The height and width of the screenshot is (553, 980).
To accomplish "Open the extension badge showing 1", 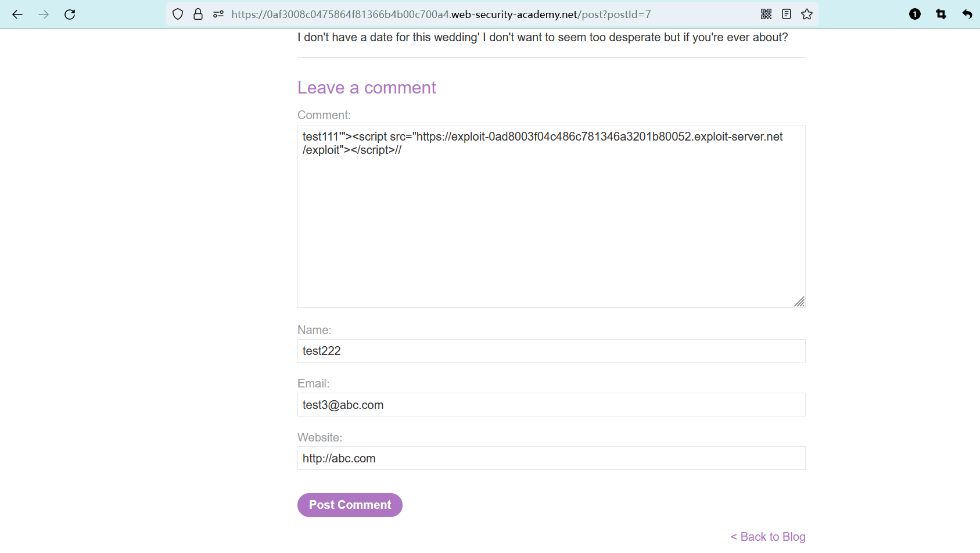I will tap(915, 15).
